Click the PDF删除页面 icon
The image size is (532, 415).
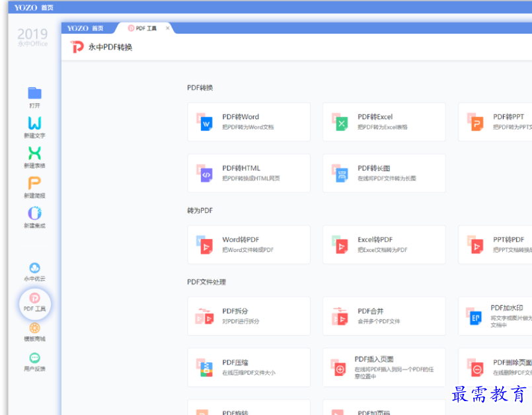(475, 367)
